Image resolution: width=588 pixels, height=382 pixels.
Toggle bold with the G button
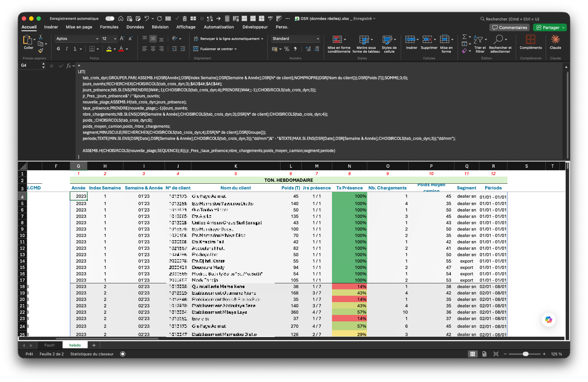[x=58, y=49]
